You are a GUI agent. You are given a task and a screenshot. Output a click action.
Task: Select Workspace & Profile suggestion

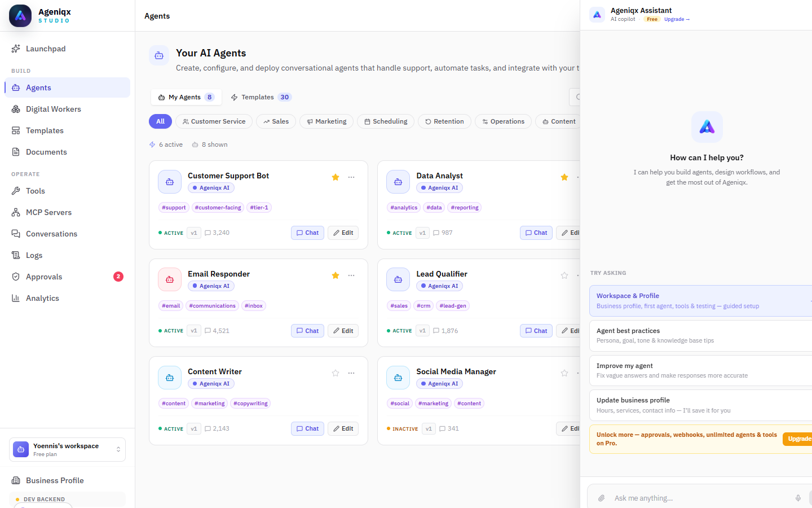click(700, 301)
